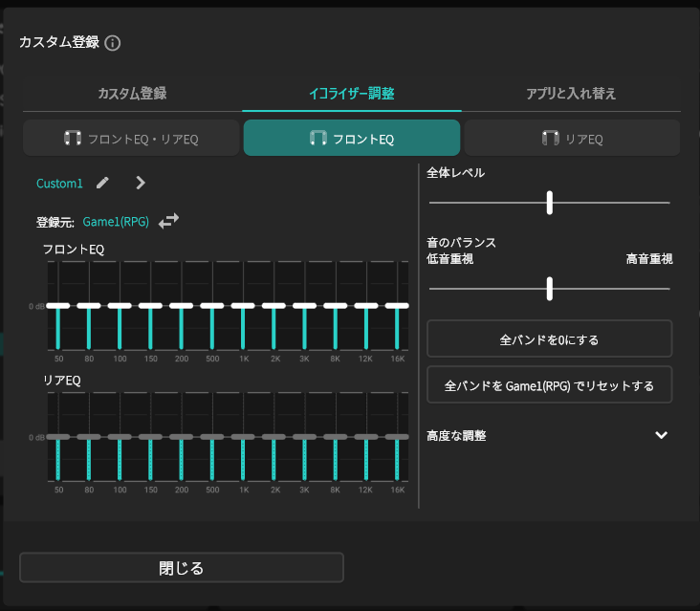Click the front EQ 3K band handle

tap(304, 306)
